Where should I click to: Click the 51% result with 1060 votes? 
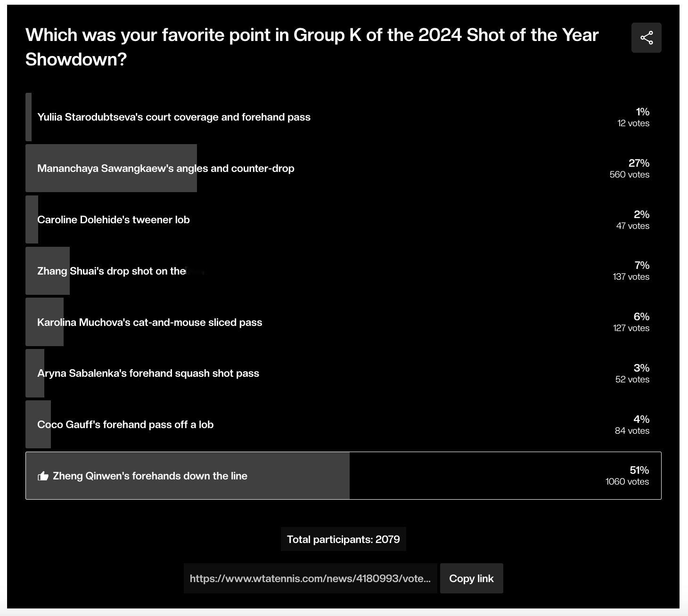[627, 476]
